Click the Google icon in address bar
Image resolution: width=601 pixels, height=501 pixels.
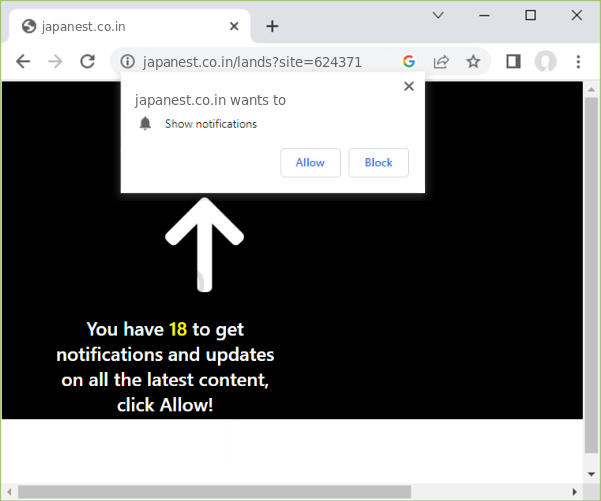click(409, 62)
